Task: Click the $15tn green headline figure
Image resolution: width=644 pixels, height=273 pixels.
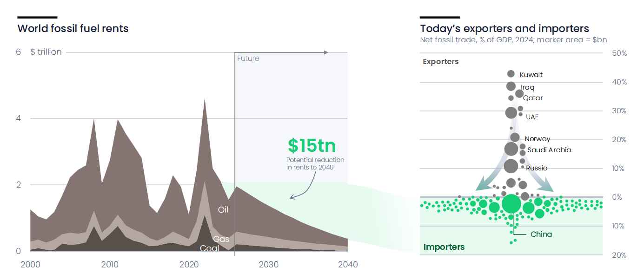Action: [x=312, y=145]
